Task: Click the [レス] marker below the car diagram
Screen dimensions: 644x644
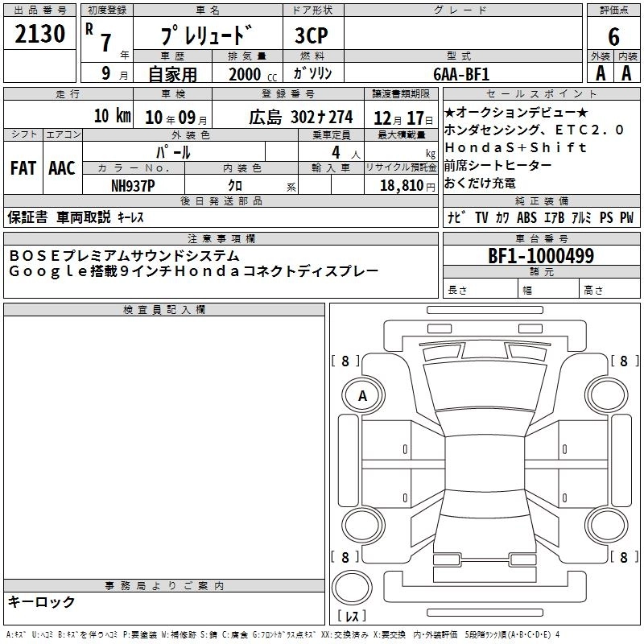Action: pyautogui.click(x=351, y=617)
